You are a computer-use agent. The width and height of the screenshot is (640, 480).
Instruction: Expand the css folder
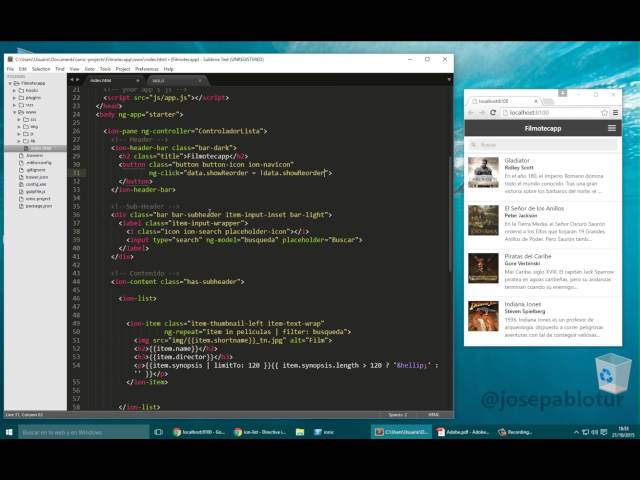click(x=19, y=120)
